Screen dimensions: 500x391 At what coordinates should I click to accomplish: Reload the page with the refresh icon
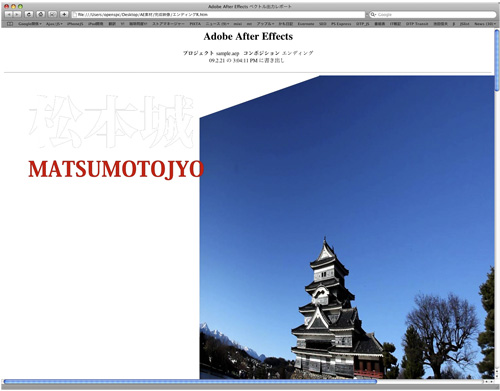point(29,14)
